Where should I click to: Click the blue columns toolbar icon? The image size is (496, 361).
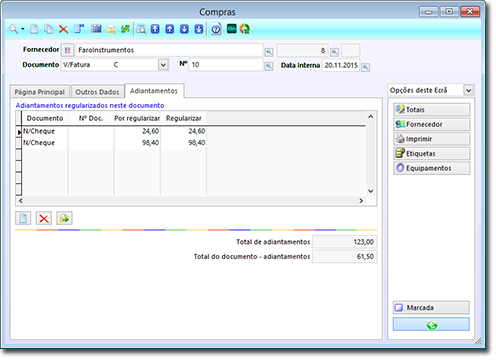click(x=79, y=29)
